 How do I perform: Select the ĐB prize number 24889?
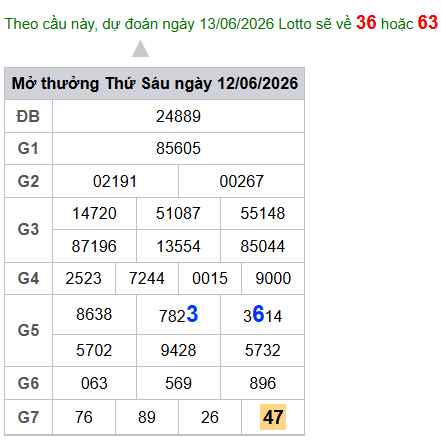(x=178, y=116)
